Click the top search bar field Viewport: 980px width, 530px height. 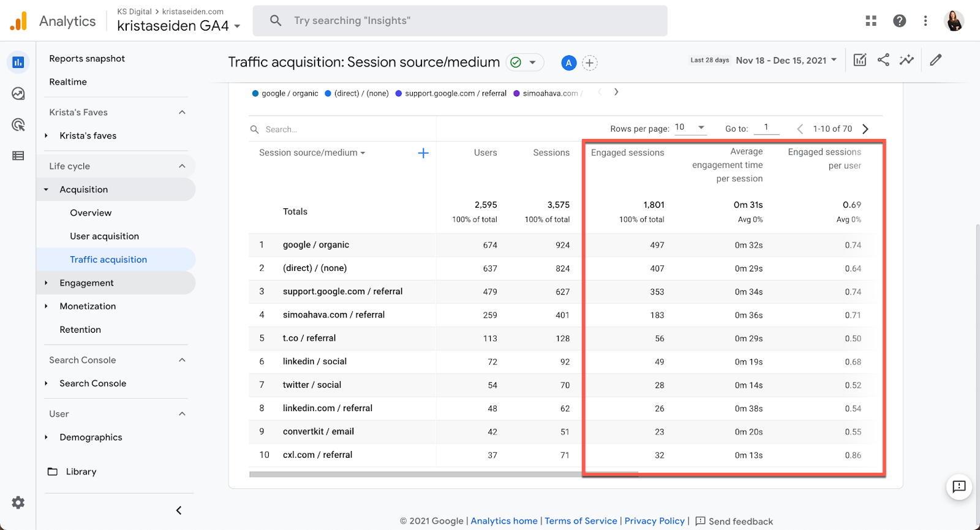pyautogui.click(x=460, y=21)
